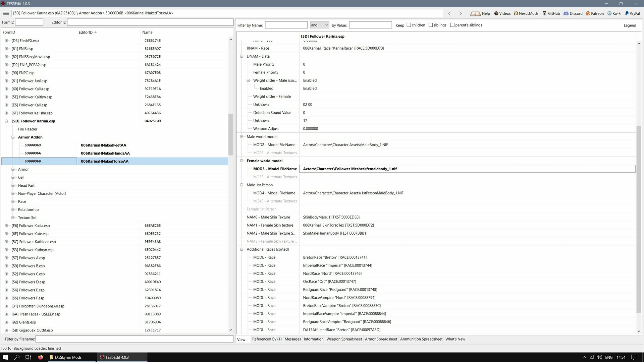Collapse the Female world model section
The image size is (644, 362).
coord(241,161)
